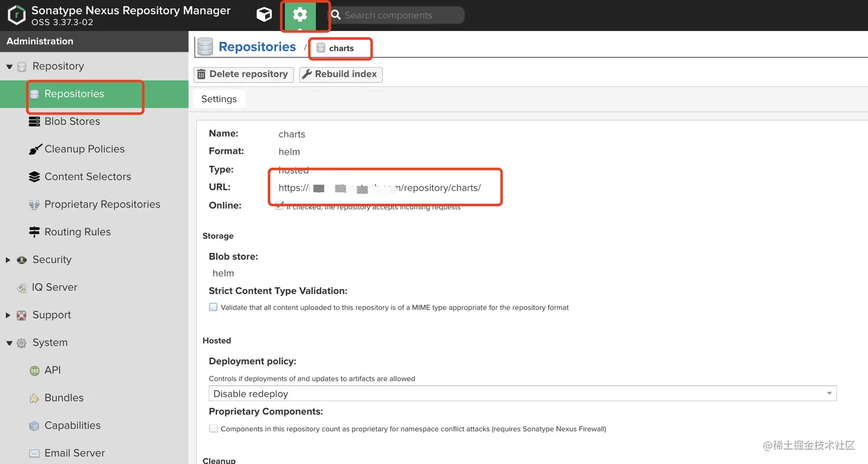This screenshot has width=868, height=464.
Task: Enable Strict Content Type Validation checkbox
Action: [x=213, y=307]
